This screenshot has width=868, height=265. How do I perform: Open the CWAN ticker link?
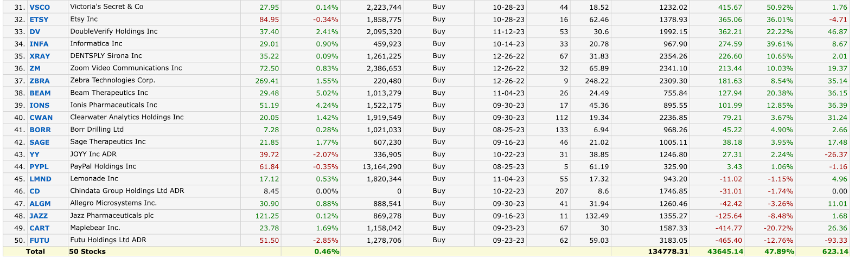pos(41,118)
